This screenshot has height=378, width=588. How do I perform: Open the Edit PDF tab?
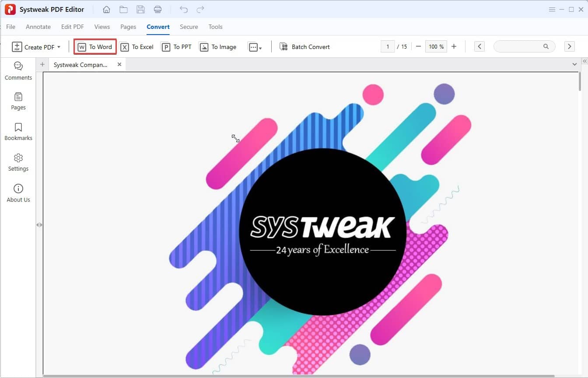pyautogui.click(x=73, y=27)
